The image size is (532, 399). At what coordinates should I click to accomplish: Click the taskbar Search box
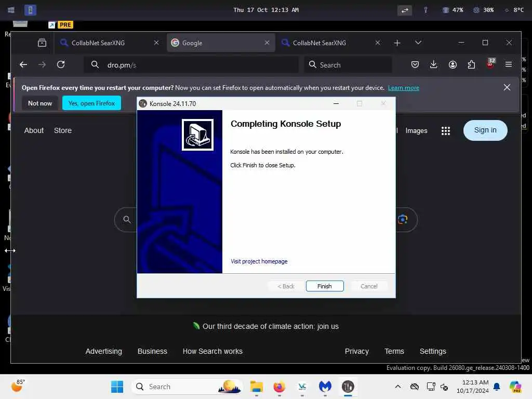click(x=187, y=387)
